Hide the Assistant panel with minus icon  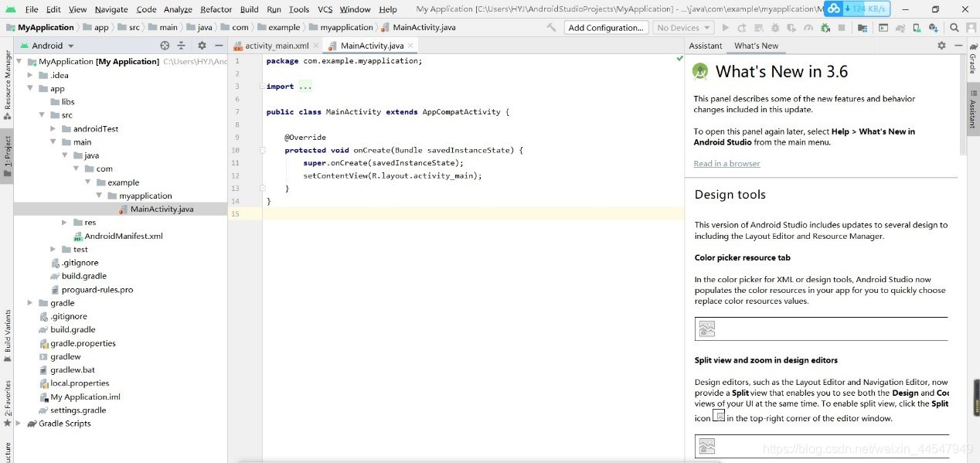957,46
